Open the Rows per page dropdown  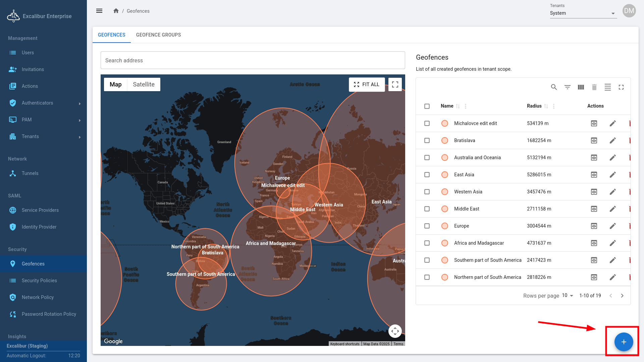(x=568, y=295)
